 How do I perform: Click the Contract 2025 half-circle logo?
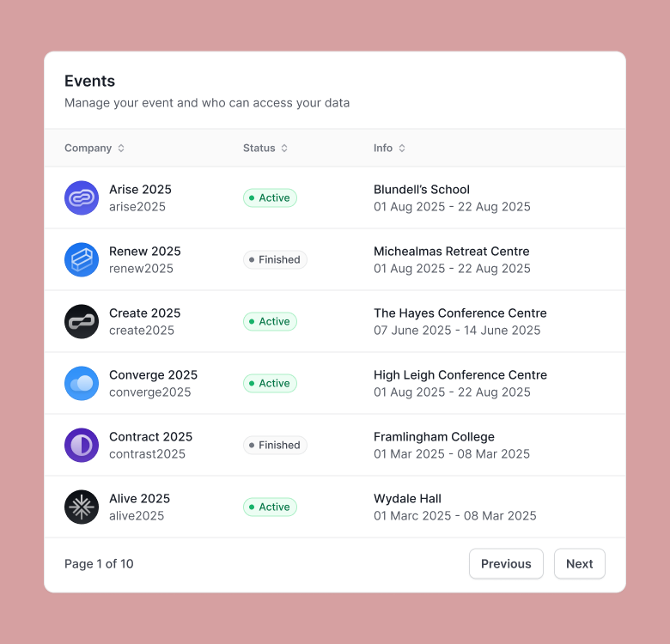point(82,445)
